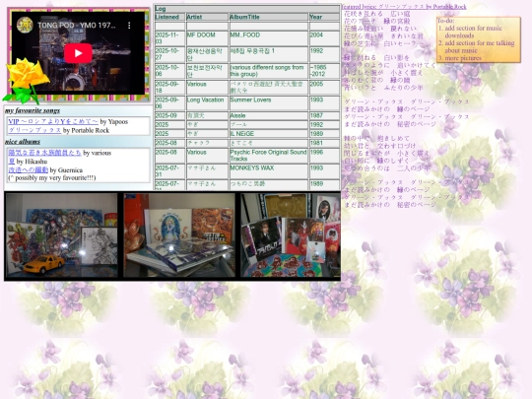Click the my favourite songs heading

coord(33,110)
